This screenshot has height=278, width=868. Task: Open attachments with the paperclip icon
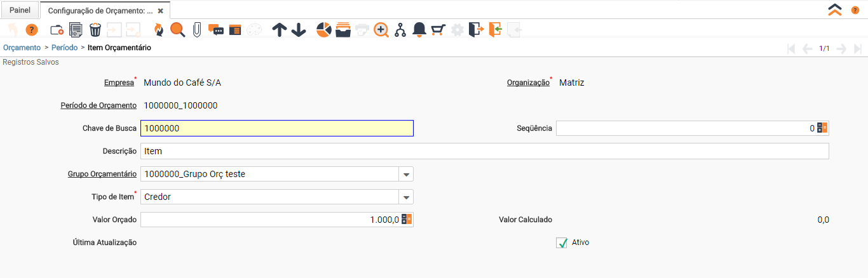tap(197, 30)
